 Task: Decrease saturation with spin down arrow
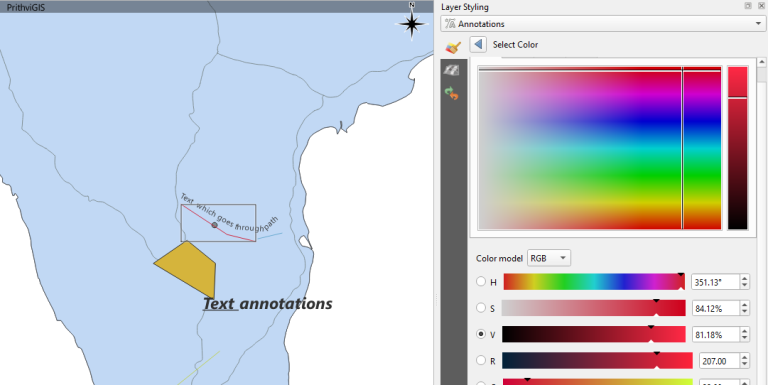click(x=744, y=312)
